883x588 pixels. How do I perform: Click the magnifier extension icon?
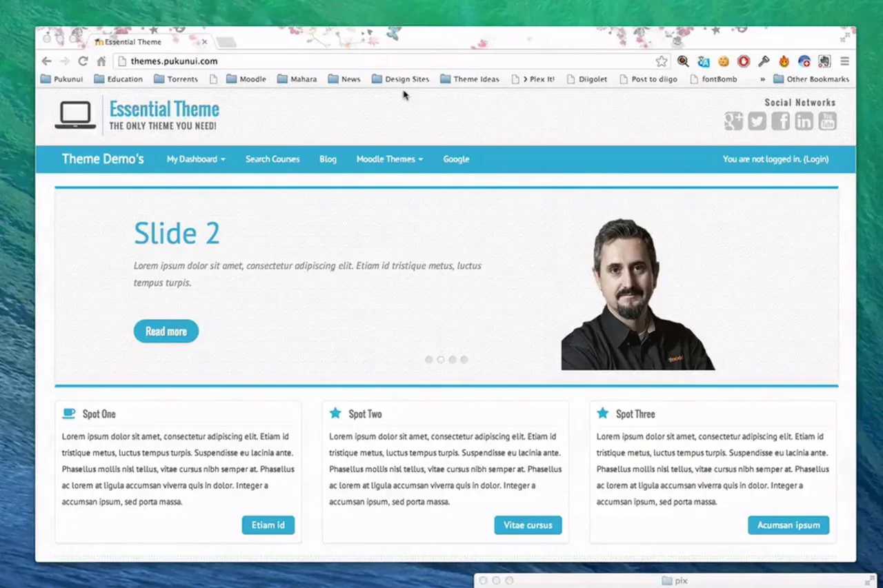click(683, 61)
